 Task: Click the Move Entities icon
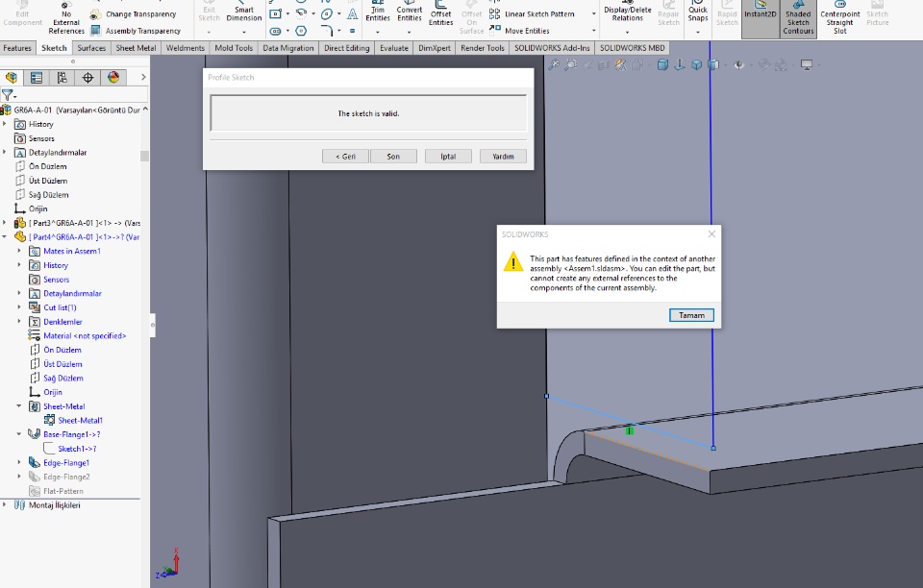(494, 30)
